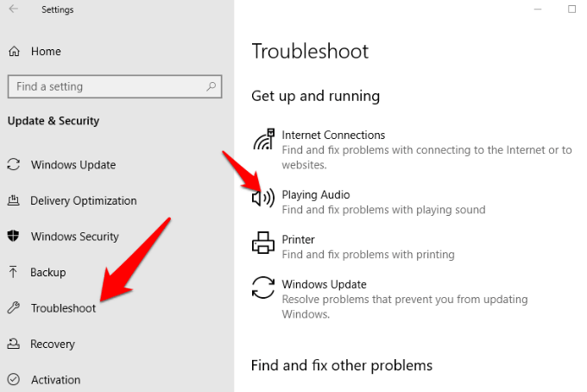Click the Backup arrow icon
This screenshot has height=392, width=587.
(14, 273)
